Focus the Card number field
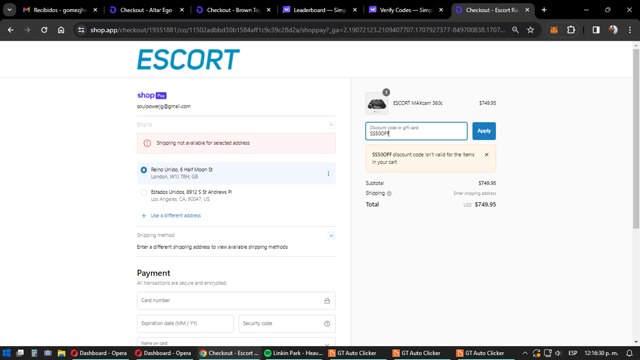The height and width of the screenshot is (360, 640). point(236,300)
